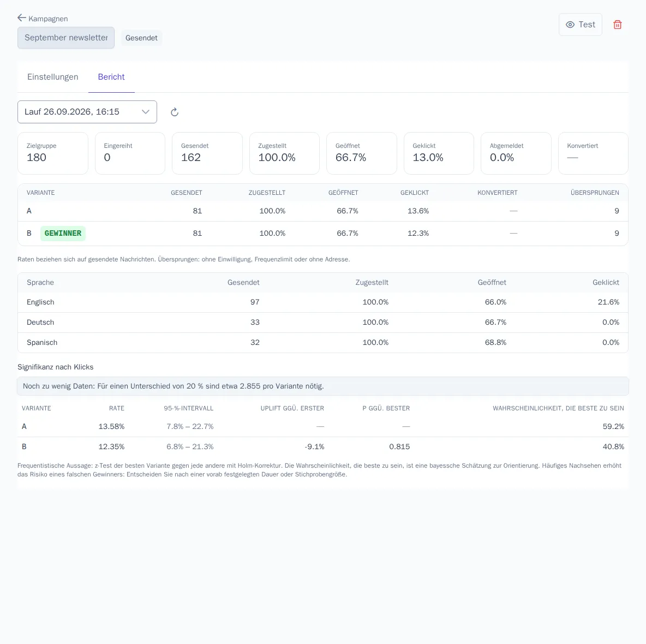Click the Deutsch language row label
The width and height of the screenshot is (646, 644).
click(40, 322)
